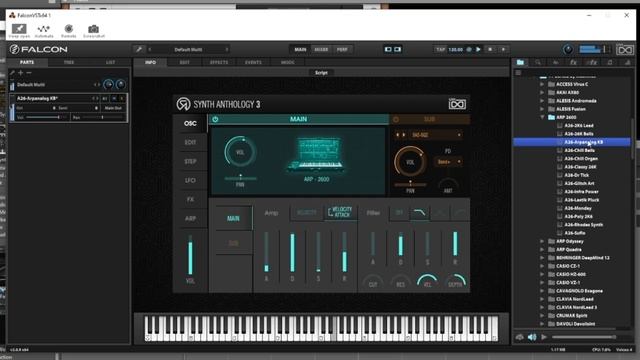Click the play button in transport
This screenshot has width=640, height=360.
tap(478, 49)
